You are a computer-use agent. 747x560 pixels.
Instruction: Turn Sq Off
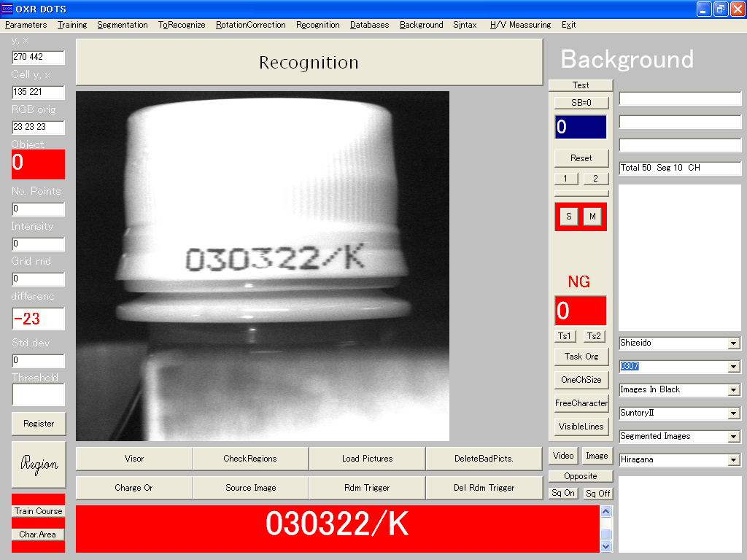[598, 494]
